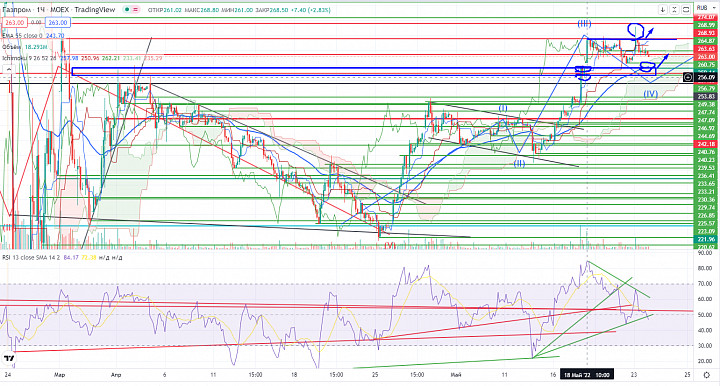Click the +7.40 (+2.83%) change value

coord(312,10)
